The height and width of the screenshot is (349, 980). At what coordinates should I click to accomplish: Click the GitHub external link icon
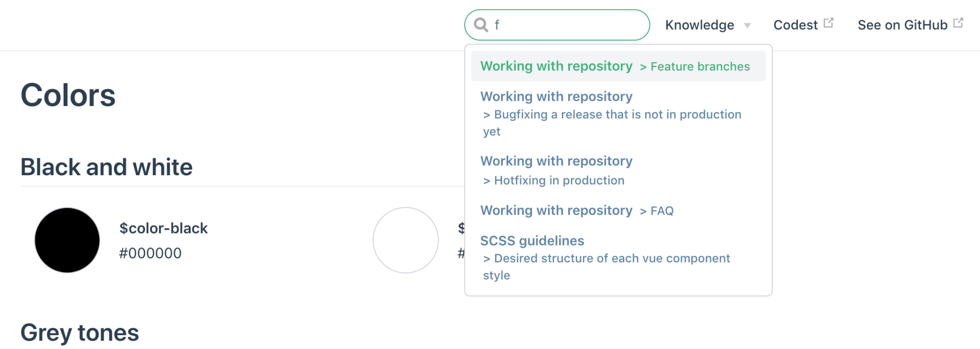click(x=958, y=23)
